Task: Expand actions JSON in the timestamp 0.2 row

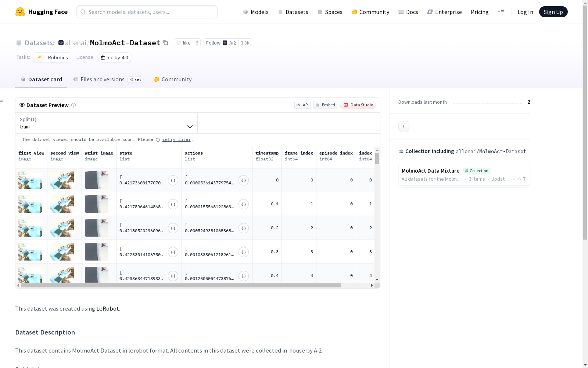Action: 244,228
